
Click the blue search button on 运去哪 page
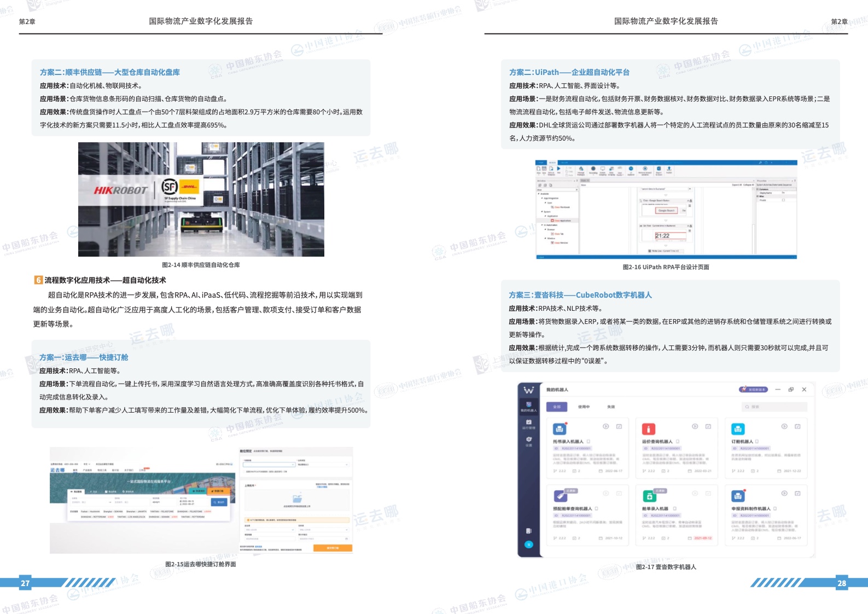(219, 502)
